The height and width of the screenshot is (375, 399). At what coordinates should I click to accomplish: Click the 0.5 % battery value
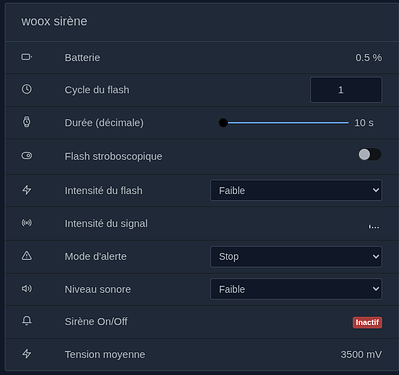pyautogui.click(x=369, y=58)
